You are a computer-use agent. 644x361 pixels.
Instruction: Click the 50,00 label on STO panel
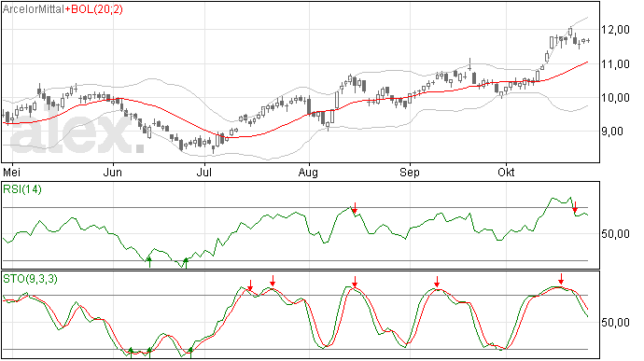pyautogui.click(x=615, y=323)
